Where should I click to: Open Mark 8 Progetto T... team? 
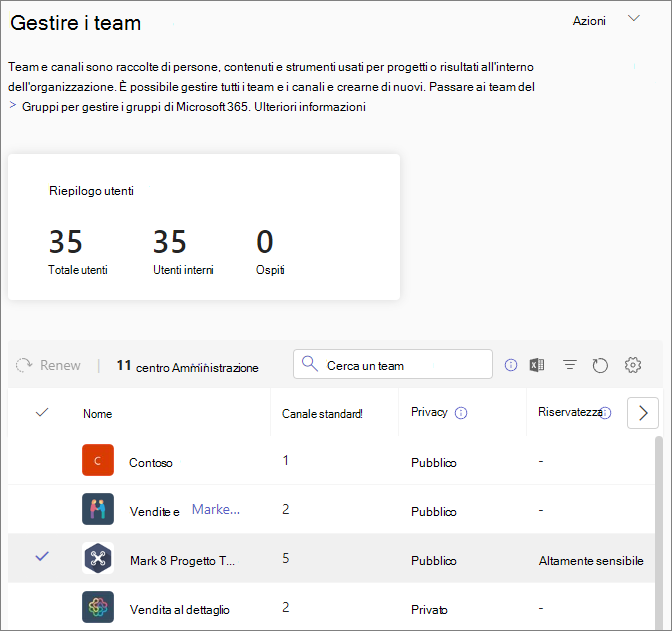[183, 561]
